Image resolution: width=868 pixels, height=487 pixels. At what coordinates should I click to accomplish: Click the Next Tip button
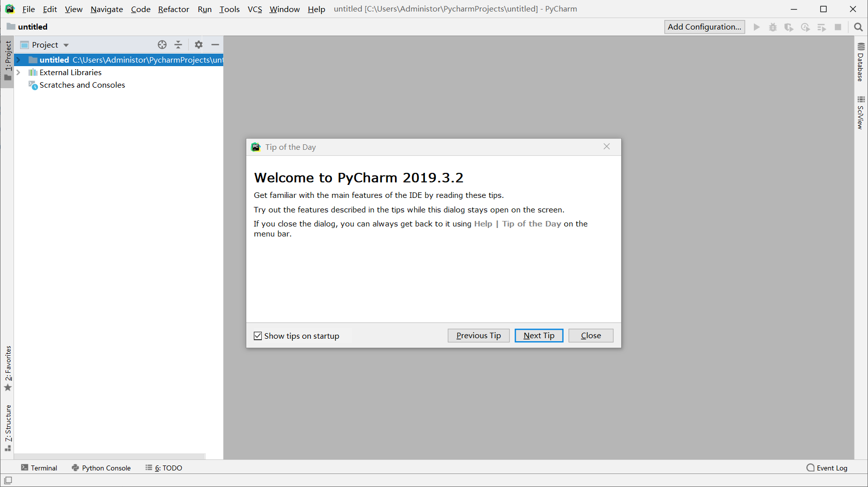click(x=539, y=336)
